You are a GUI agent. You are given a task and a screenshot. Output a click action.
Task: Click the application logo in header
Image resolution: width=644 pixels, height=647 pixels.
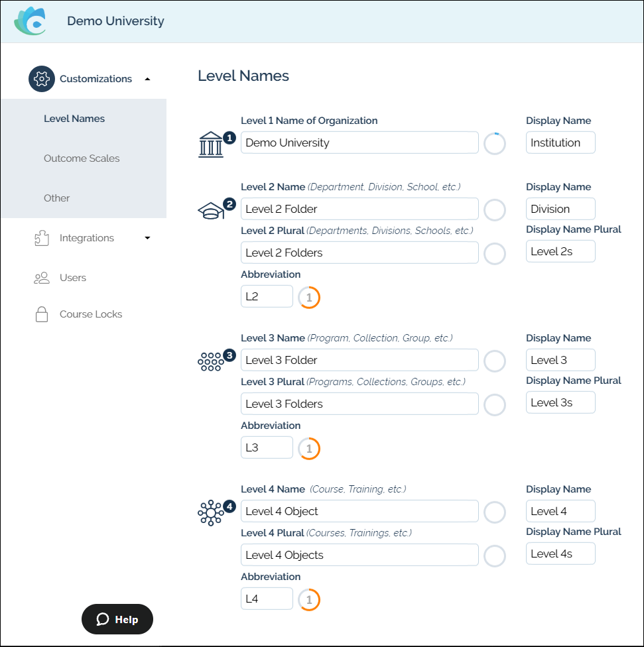[31, 21]
